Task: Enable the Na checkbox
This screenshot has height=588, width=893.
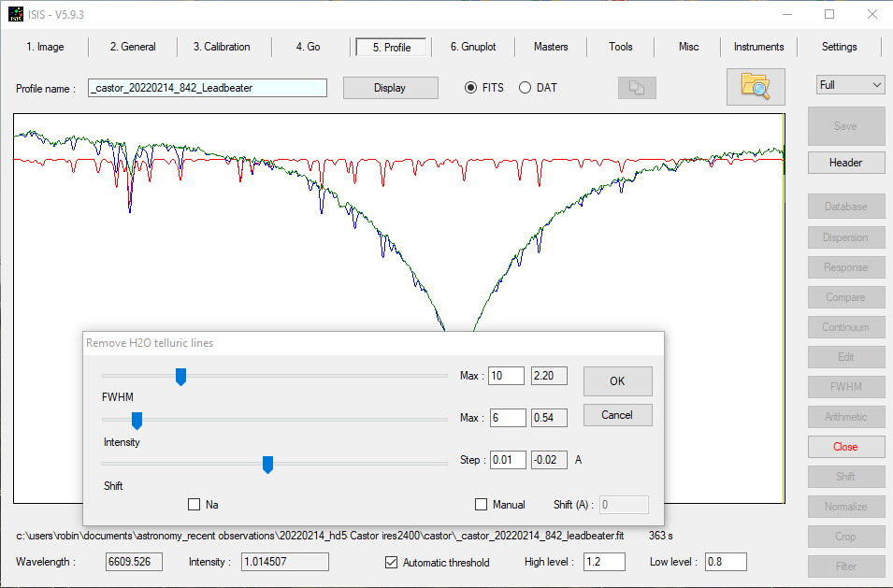Action: coord(194,505)
